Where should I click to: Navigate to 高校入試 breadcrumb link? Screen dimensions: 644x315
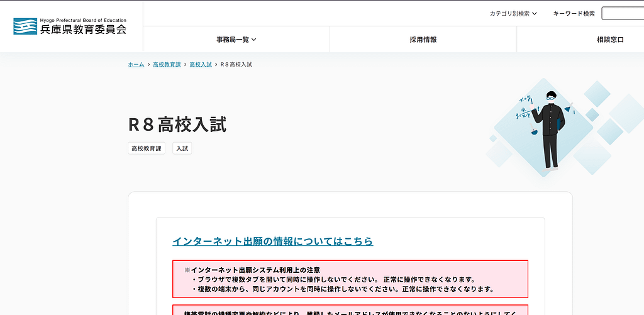pyautogui.click(x=201, y=65)
